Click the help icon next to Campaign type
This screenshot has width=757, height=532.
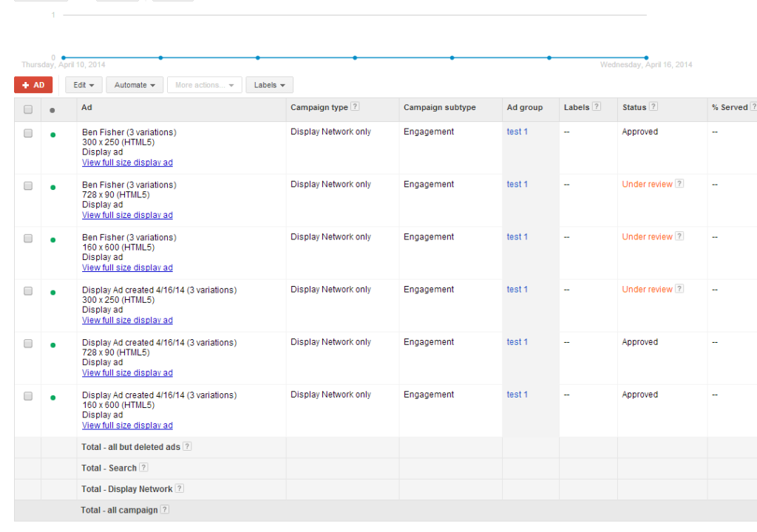coord(355,107)
